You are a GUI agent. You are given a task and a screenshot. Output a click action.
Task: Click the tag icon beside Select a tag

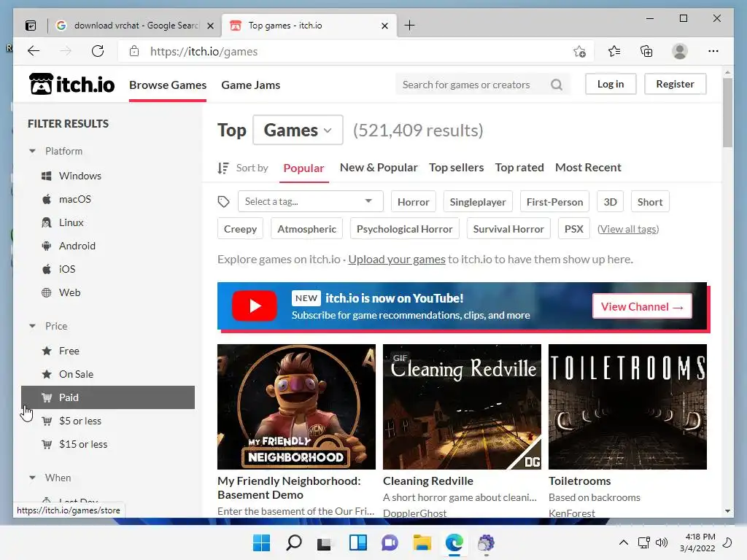pos(223,202)
